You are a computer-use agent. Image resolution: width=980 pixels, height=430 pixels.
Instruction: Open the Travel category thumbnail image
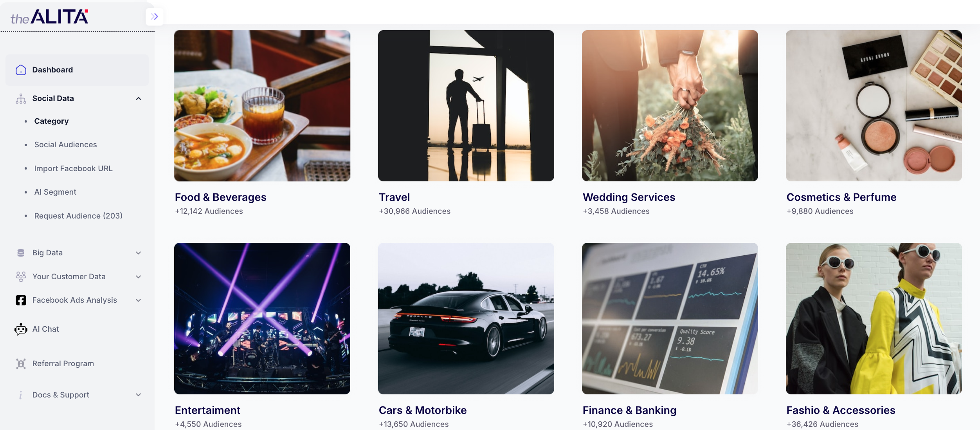tap(466, 106)
